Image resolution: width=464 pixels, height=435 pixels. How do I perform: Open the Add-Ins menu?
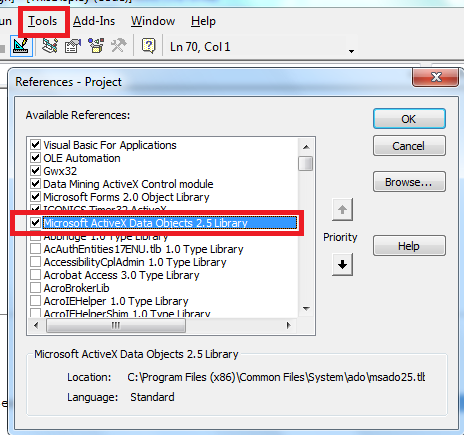click(94, 21)
